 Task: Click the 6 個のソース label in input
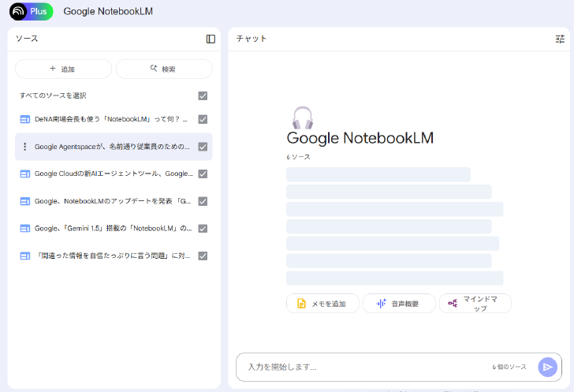[x=509, y=367]
